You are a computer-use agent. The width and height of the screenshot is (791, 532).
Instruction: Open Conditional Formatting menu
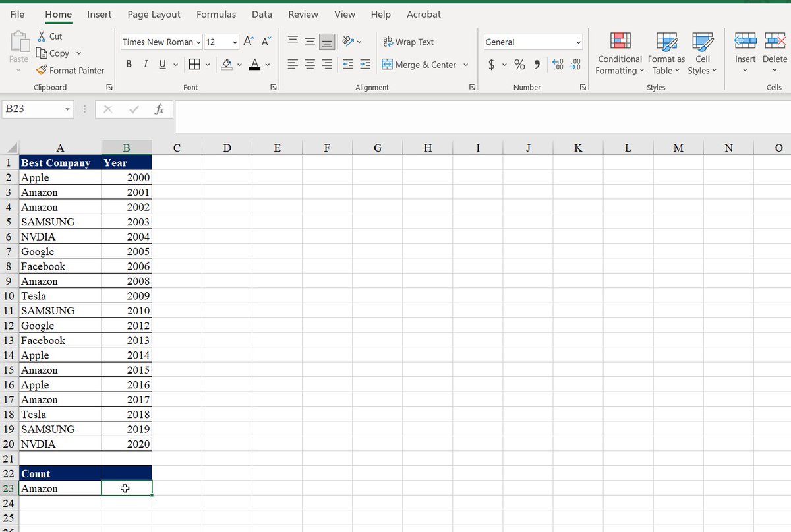(x=620, y=53)
